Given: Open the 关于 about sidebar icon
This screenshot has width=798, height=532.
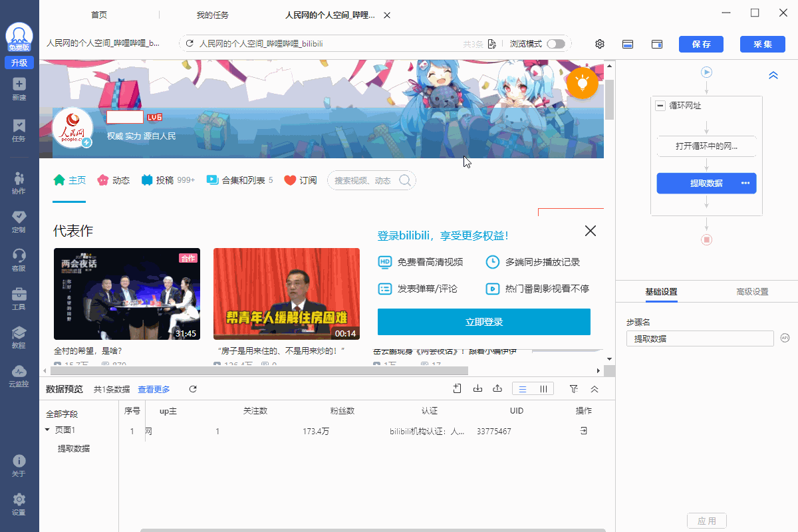Looking at the screenshot, I should coord(19,465).
